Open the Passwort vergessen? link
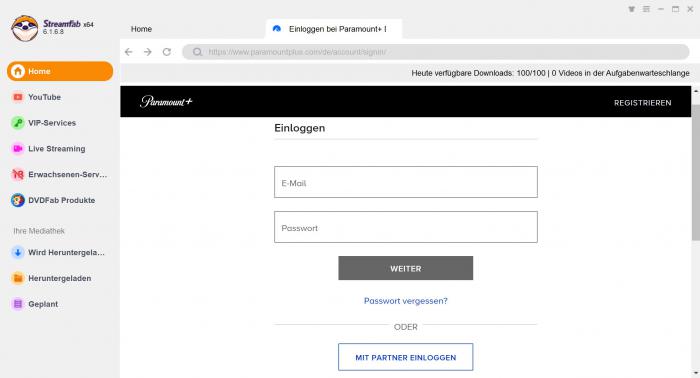 coord(405,301)
